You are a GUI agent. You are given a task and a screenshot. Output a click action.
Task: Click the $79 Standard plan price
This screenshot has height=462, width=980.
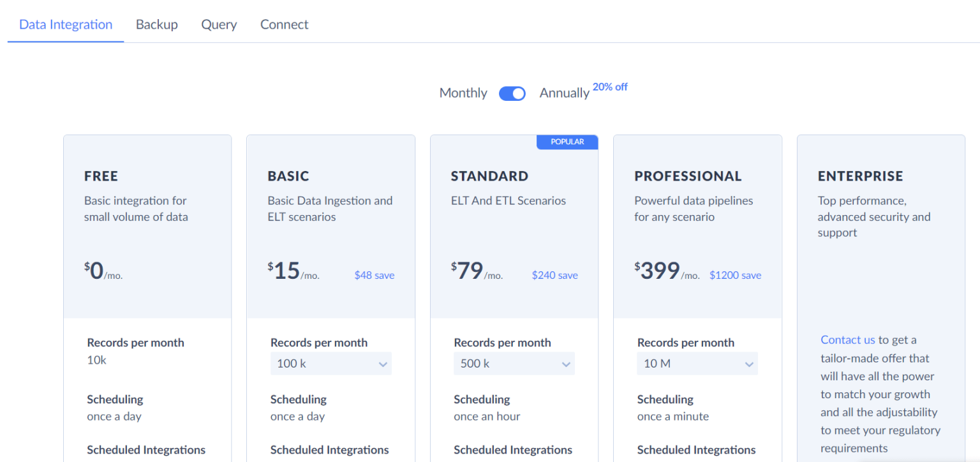point(468,271)
